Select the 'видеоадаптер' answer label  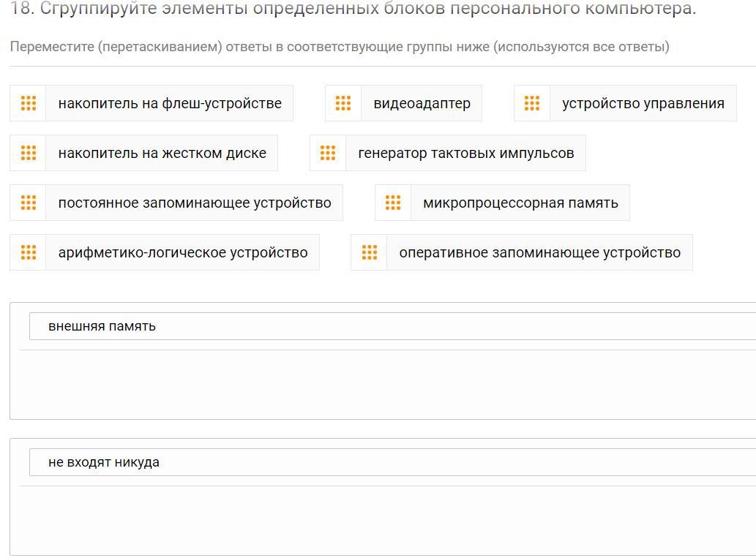click(422, 103)
